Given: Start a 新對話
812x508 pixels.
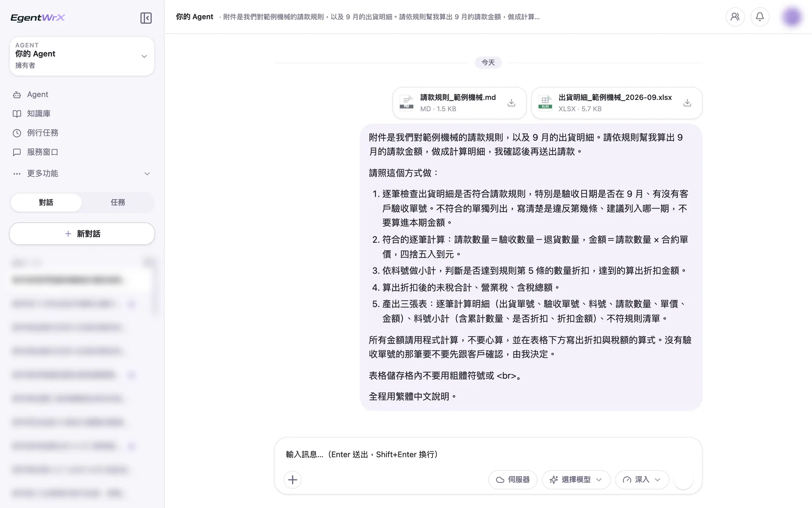Looking at the screenshot, I should point(82,234).
